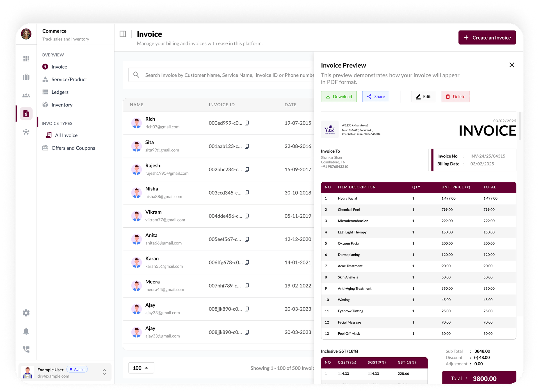Viewport: 539px width, 392px height.
Task: Collapse the sidebar using the panel toggle icon
Action: 123,34
